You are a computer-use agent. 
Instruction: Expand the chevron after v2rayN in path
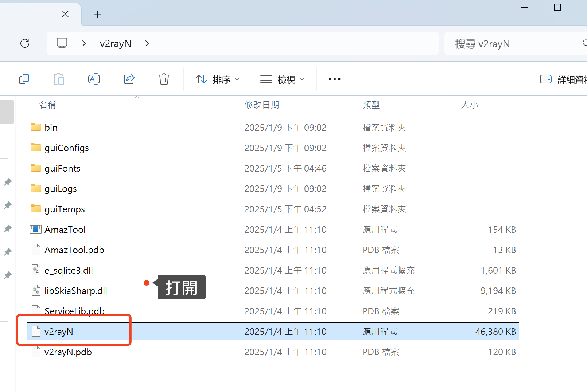click(147, 43)
